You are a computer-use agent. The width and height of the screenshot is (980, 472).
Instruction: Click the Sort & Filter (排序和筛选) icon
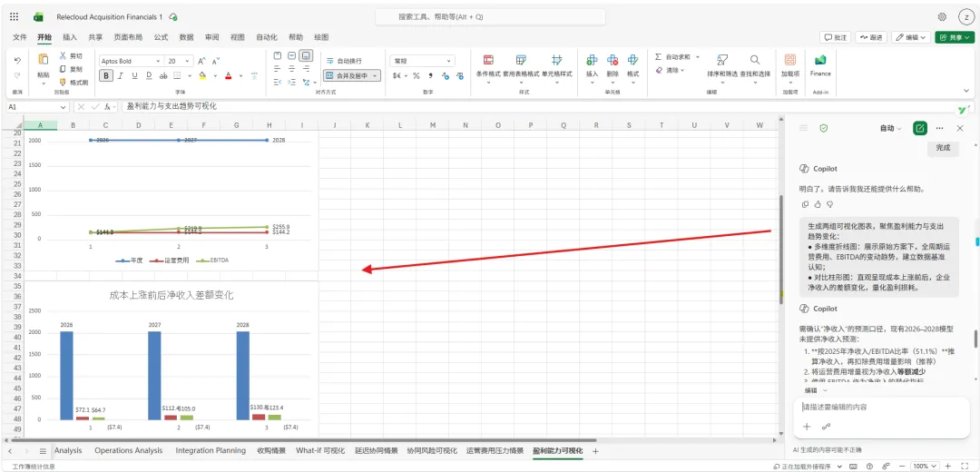[x=722, y=60]
